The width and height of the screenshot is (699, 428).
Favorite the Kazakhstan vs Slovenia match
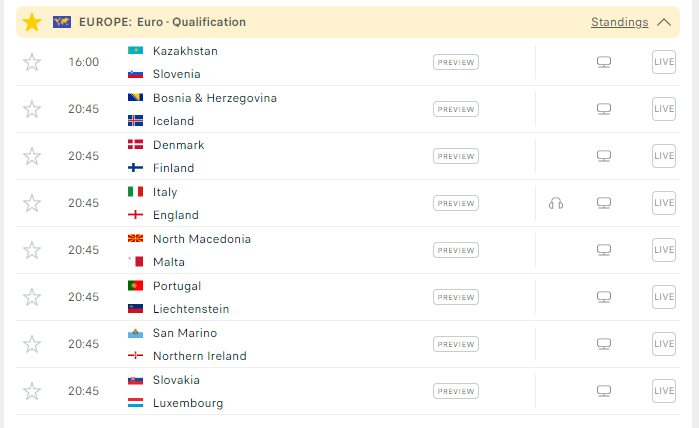click(32, 62)
